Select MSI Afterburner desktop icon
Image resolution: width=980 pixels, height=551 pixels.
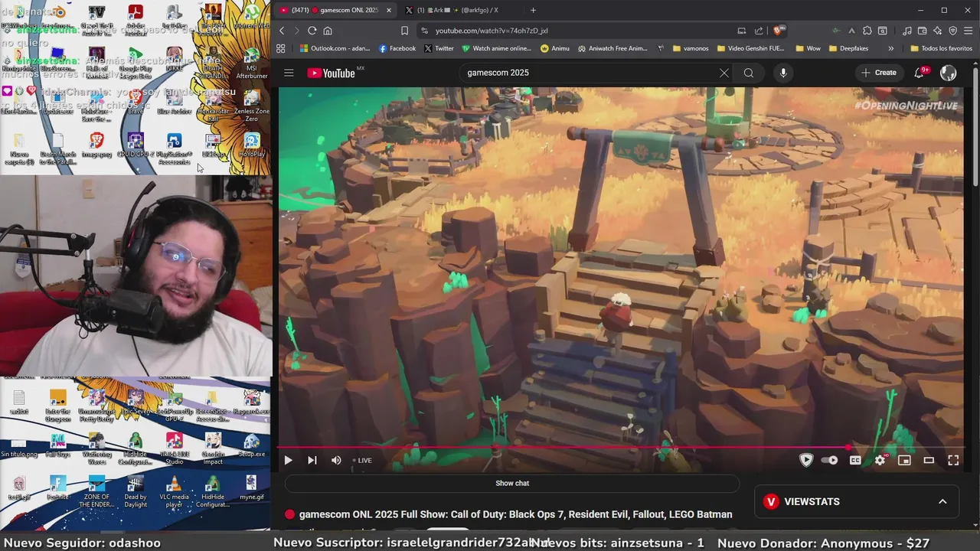[x=251, y=64]
